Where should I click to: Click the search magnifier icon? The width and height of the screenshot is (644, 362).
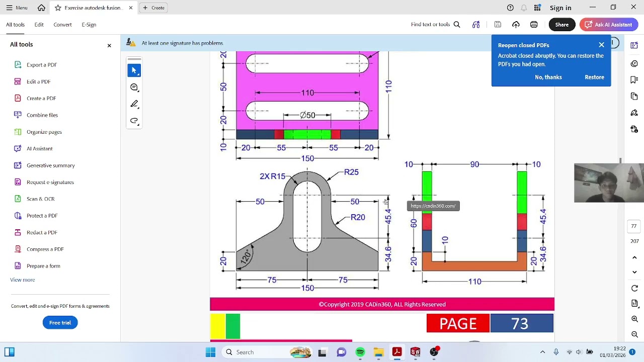[x=457, y=24]
